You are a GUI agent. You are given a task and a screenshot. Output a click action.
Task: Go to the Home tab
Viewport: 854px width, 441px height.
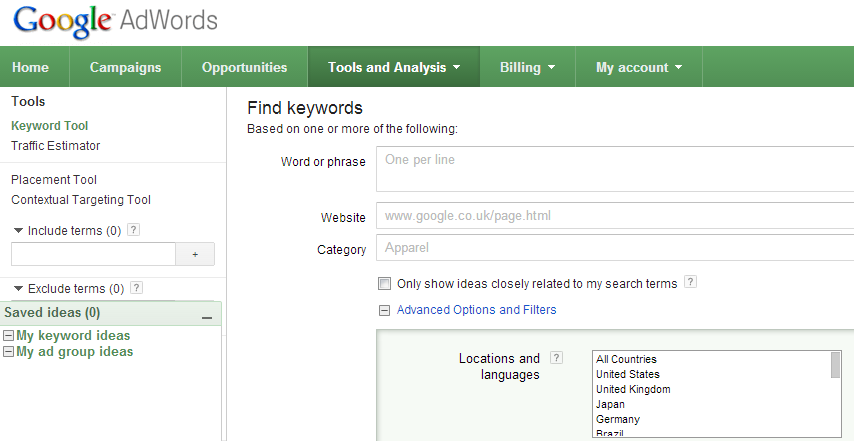(30, 67)
